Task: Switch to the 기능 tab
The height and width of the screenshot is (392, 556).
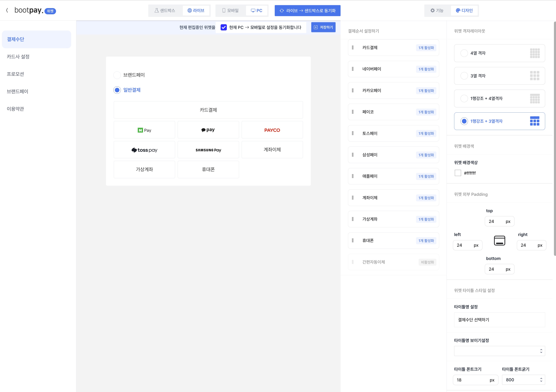Action: pyautogui.click(x=437, y=10)
